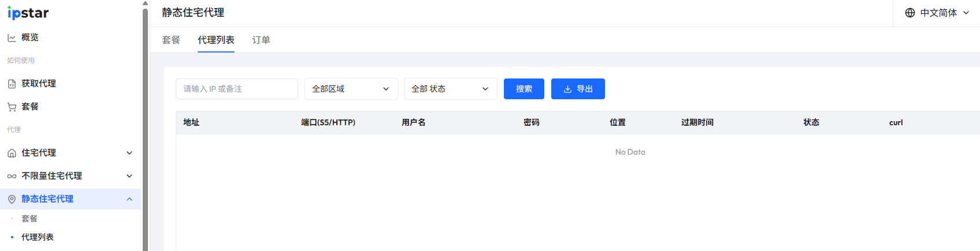Open the 全部 状态 status dropdown
The image size is (980, 251).
pyautogui.click(x=450, y=89)
